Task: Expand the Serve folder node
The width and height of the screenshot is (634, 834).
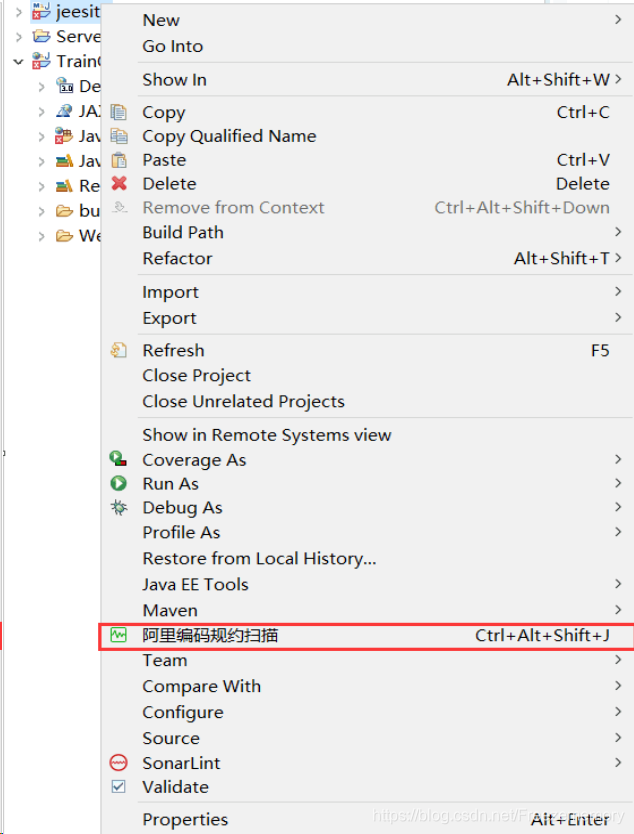Action: point(19,37)
